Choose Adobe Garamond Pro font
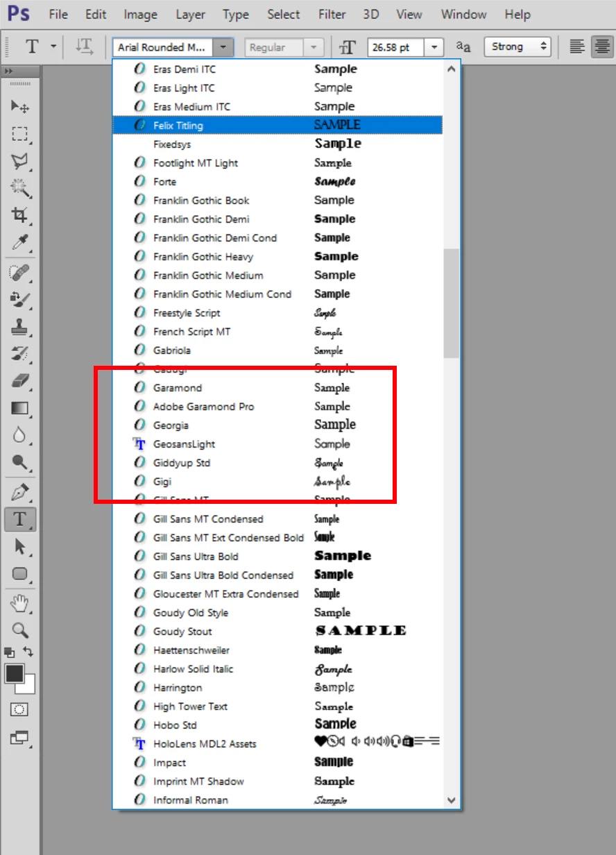 click(277, 406)
